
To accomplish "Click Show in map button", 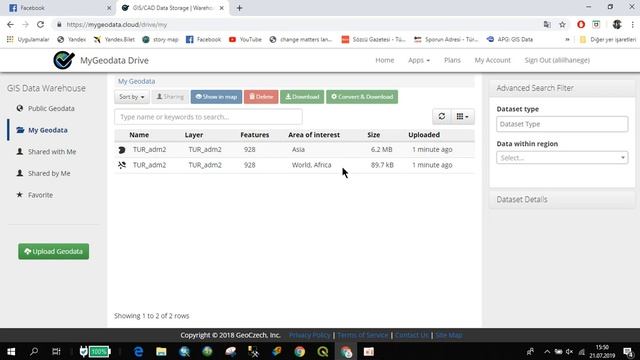I will coord(216,97).
